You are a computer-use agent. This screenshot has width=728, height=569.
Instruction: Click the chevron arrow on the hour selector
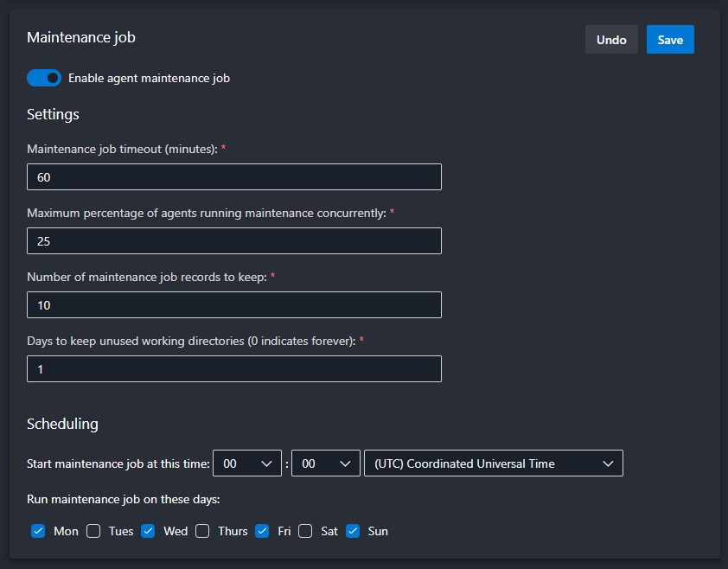point(266,464)
